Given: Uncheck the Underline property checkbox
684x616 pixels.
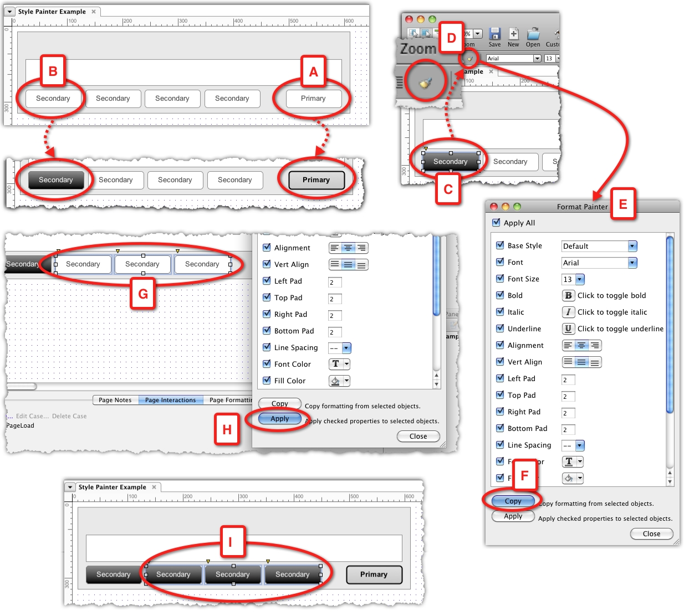Looking at the screenshot, I should point(500,328).
